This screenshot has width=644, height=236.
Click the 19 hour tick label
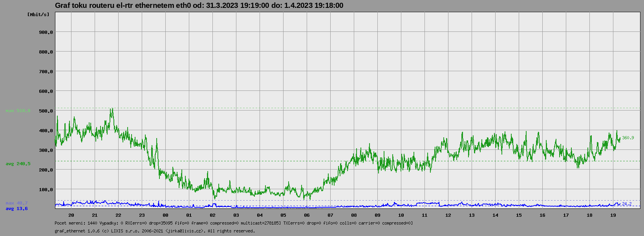(x=613, y=215)
